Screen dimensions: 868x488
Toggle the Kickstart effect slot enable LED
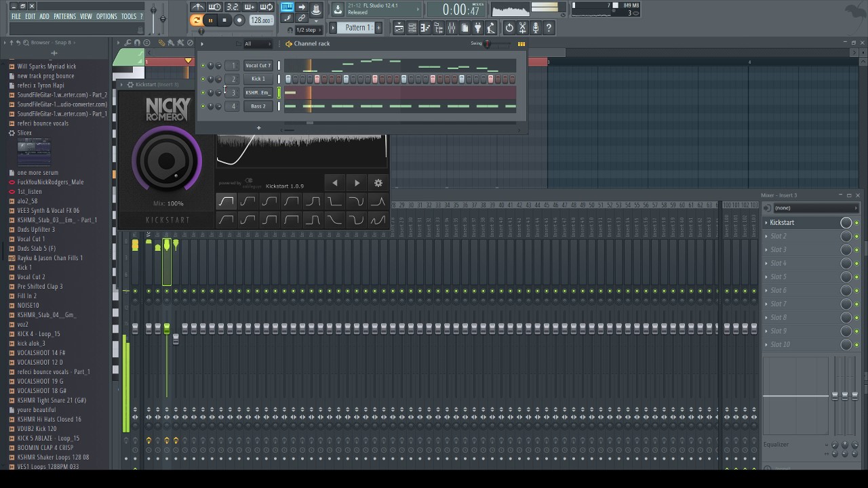tap(856, 223)
